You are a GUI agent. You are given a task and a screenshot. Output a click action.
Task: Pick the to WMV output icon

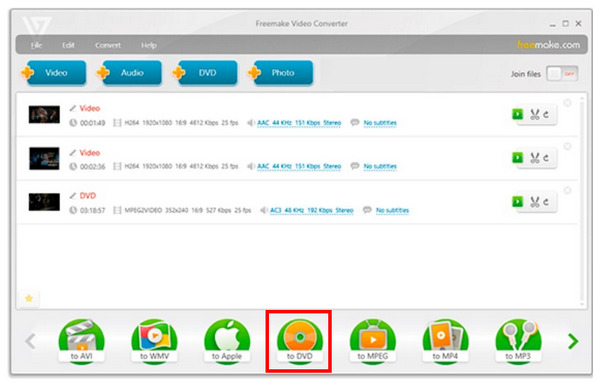pos(154,341)
